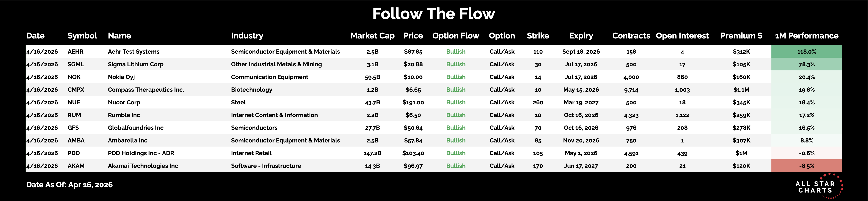Select the Sigma Lithium Corp name
This screenshot has height=201, width=868.
[135, 64]
